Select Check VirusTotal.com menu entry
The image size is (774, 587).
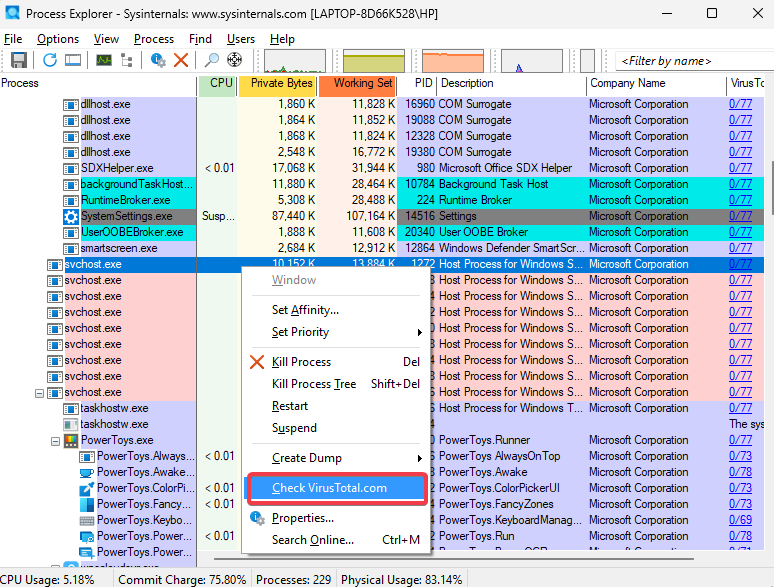(x=336, y=488)
